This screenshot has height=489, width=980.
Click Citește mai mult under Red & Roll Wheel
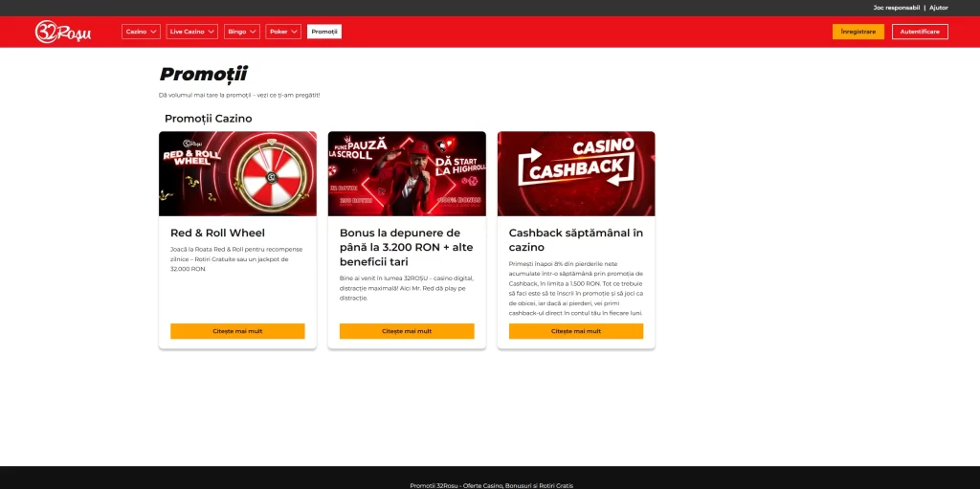tap(237, 331)
